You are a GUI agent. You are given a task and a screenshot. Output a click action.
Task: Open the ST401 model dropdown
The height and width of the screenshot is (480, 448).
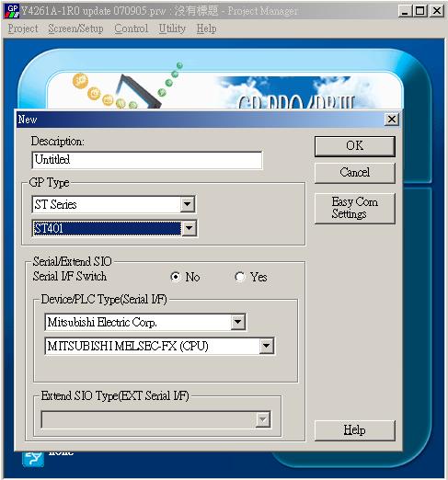tap(189, 228)
